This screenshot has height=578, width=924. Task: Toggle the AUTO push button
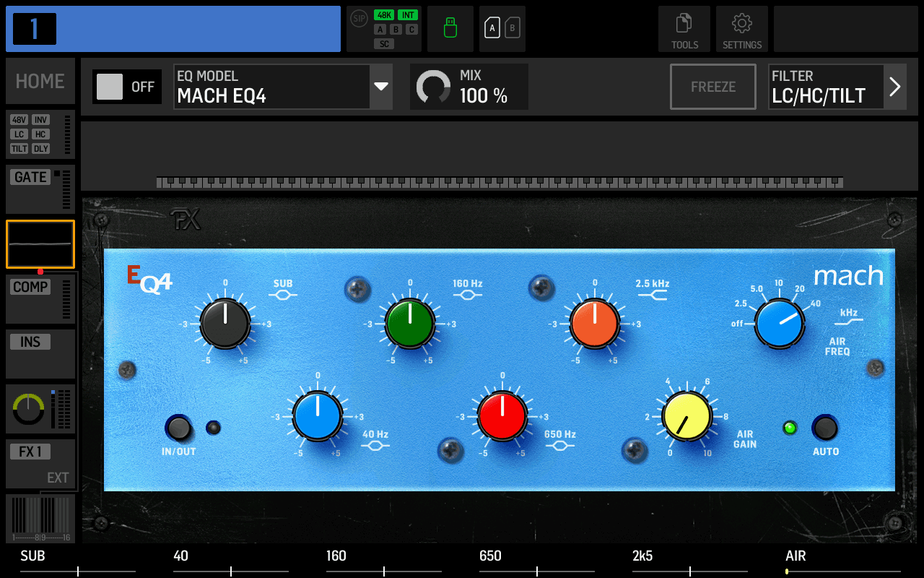(825, 428)
